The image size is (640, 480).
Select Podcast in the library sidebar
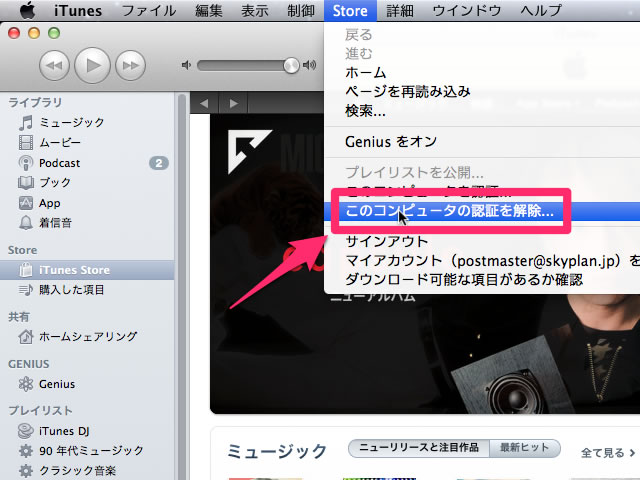coord(87,163)
